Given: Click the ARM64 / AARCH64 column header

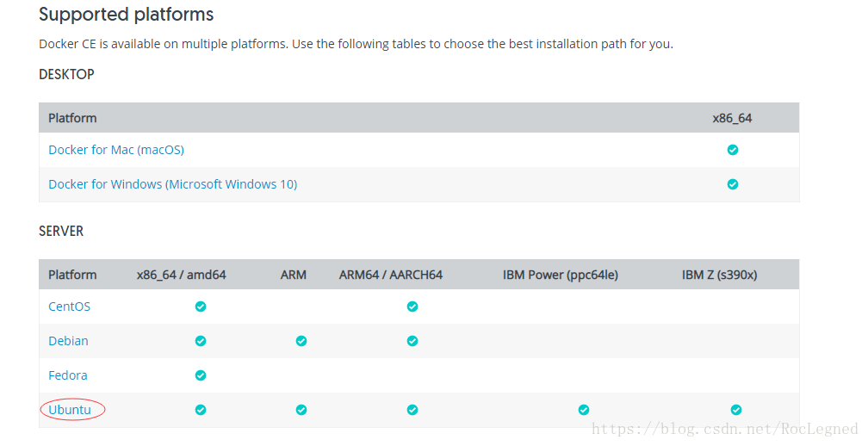Looking at the screenshot, I should pos(391,275).
